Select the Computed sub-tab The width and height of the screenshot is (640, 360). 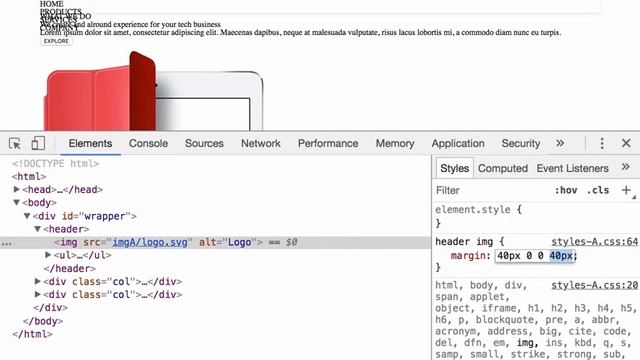pyautogui.click(x=503, y=168)
